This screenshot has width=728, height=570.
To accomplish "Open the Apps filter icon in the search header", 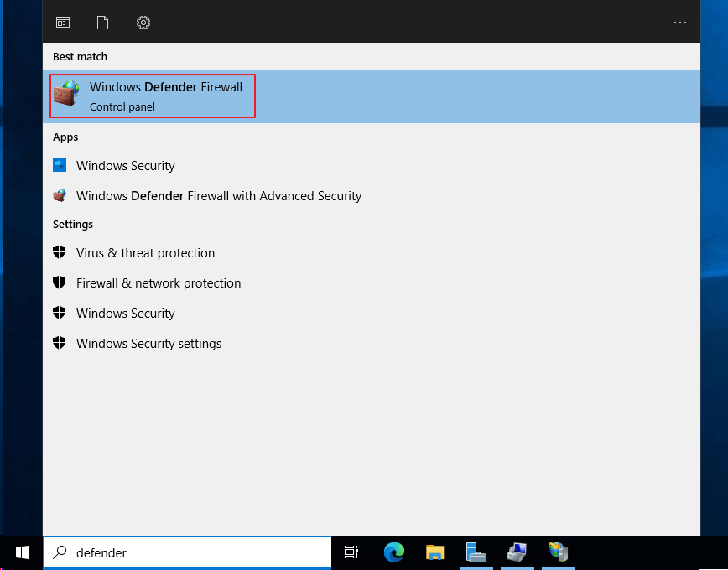I will coord(63,23).
